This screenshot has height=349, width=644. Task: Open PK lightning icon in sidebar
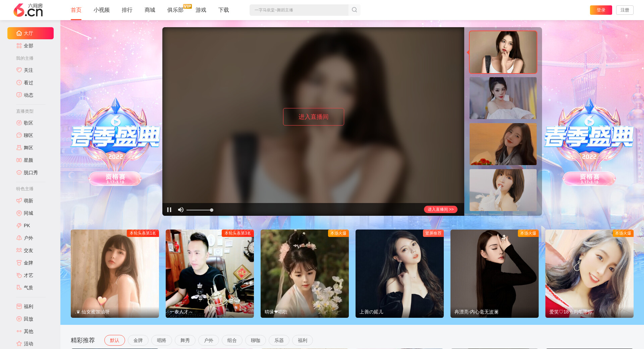click(x=19, y=226)
